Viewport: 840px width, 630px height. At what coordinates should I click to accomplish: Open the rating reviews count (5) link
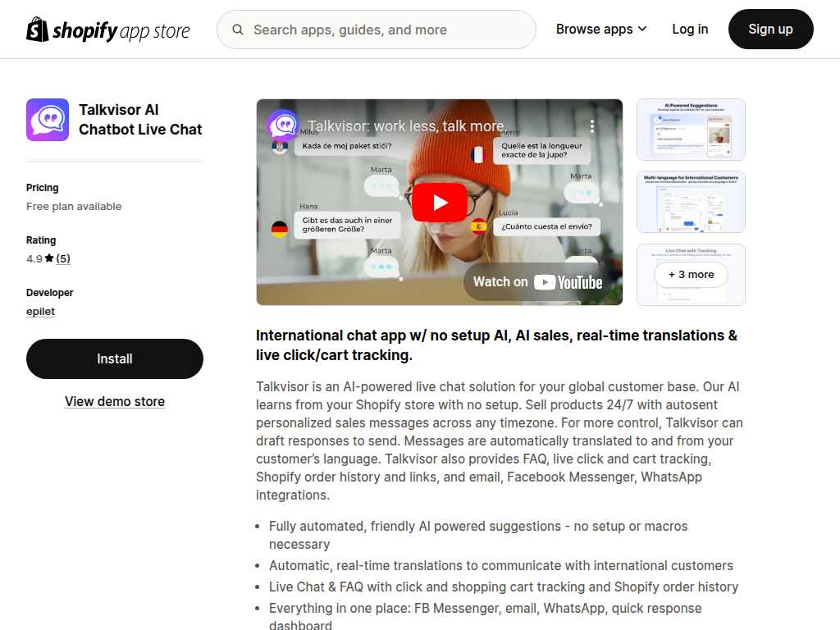click(x=63, y=258)
